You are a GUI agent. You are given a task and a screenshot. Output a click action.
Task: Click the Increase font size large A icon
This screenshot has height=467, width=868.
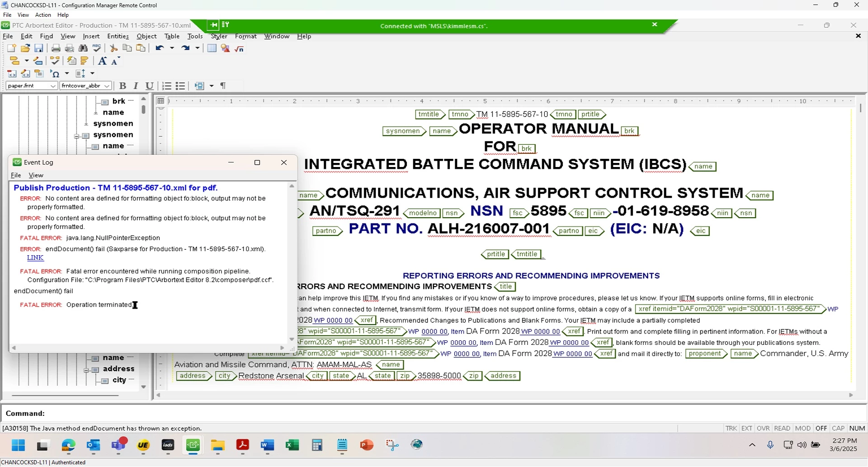tap(103, 61)
